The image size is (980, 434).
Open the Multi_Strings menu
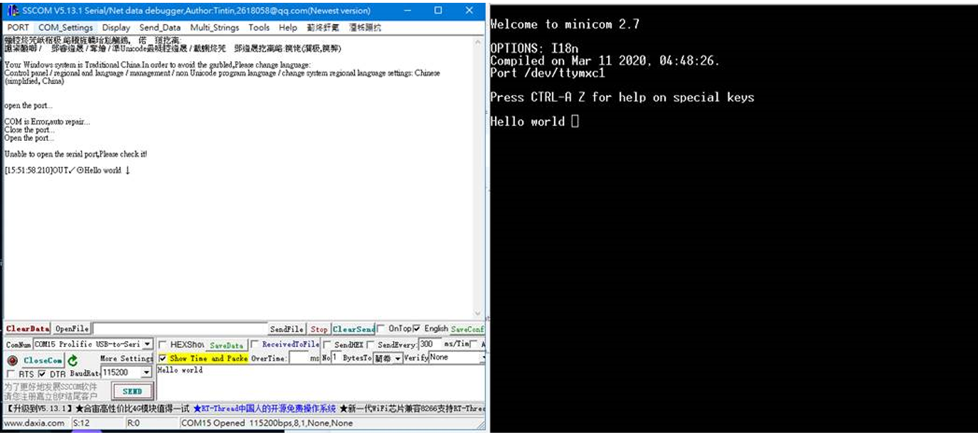tap(214, 27)
